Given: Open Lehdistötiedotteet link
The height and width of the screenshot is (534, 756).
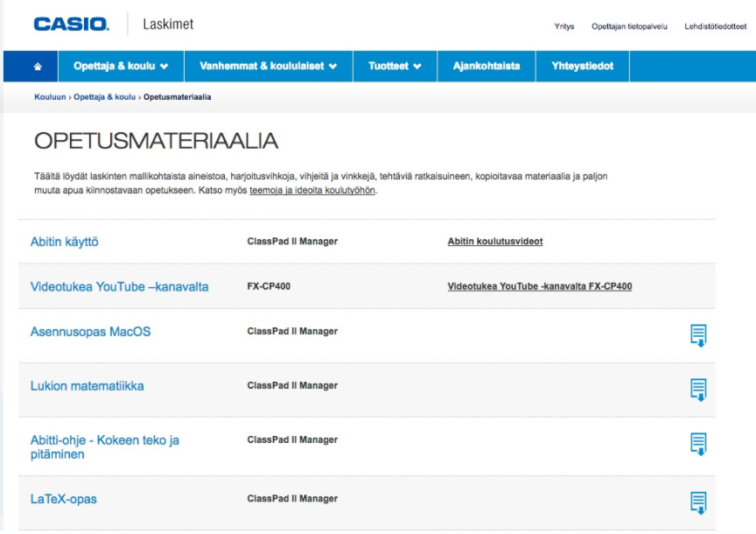Looking at the screenshot, I should [x=716, y=26].
